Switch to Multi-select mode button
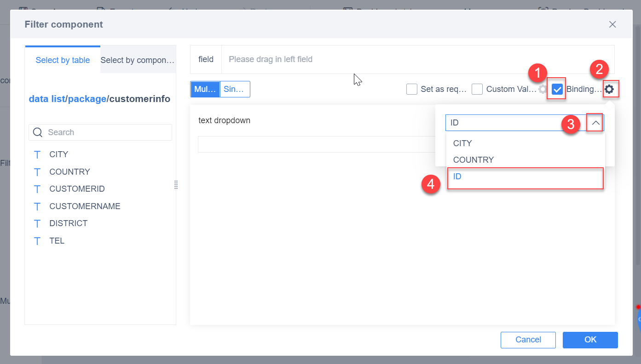The image size is (641, 364). pos(205,89)
